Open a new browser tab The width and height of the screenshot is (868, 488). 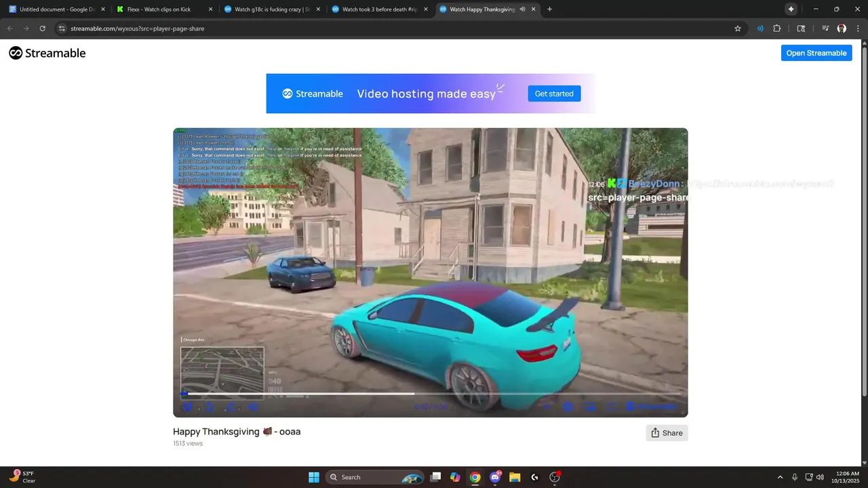click(x=549, y=9)
